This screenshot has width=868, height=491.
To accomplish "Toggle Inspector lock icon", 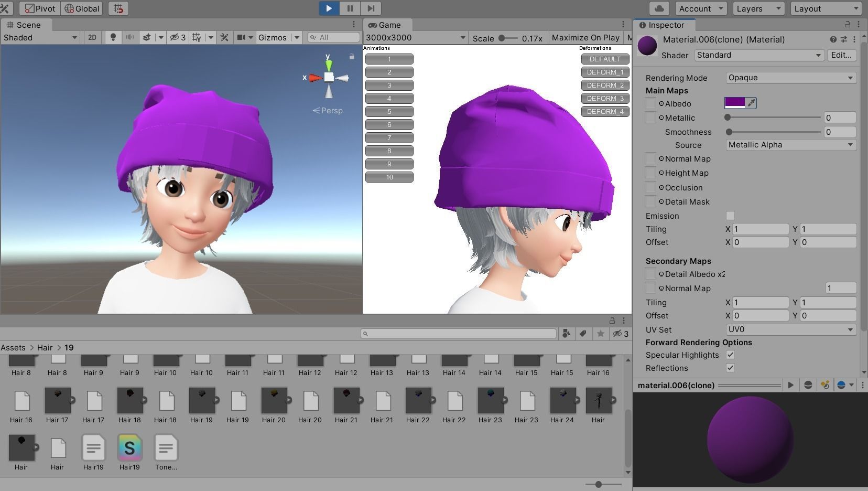I will (x=847, y=25).
